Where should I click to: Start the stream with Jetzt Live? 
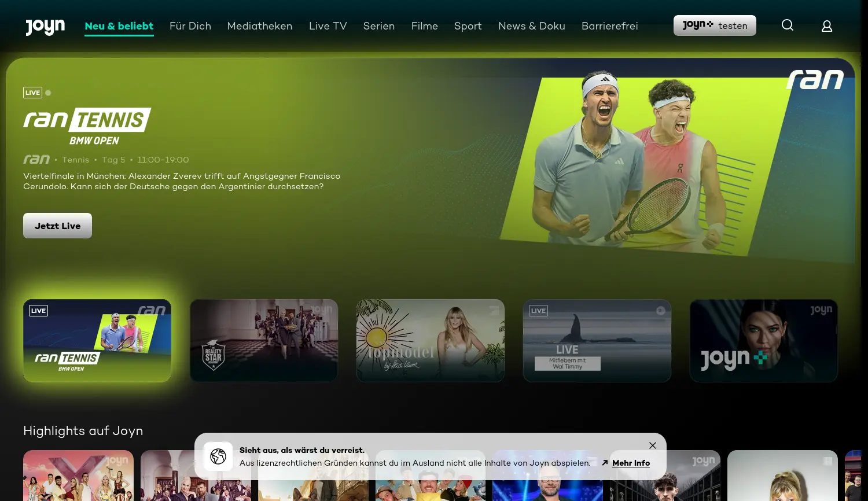pos(57,226)
